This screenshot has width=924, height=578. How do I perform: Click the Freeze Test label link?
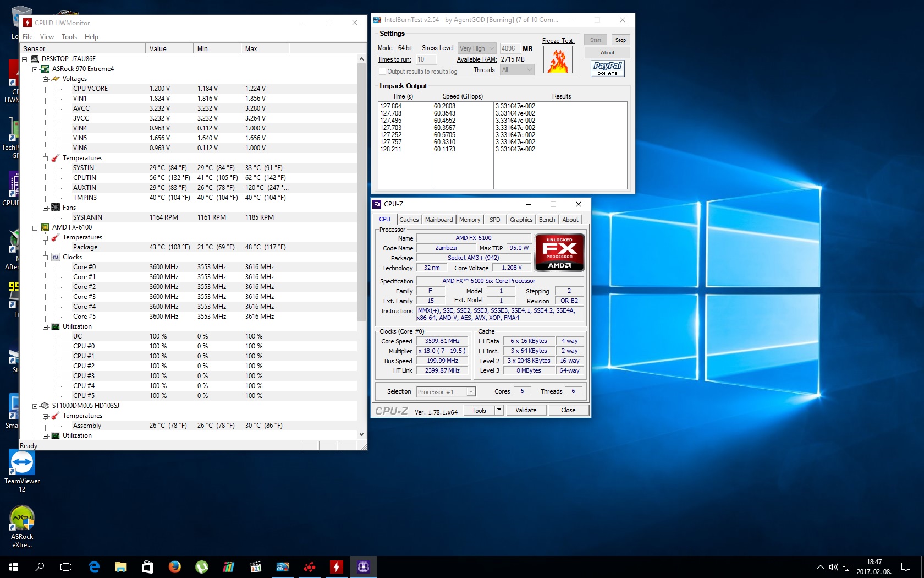point(558,41)
